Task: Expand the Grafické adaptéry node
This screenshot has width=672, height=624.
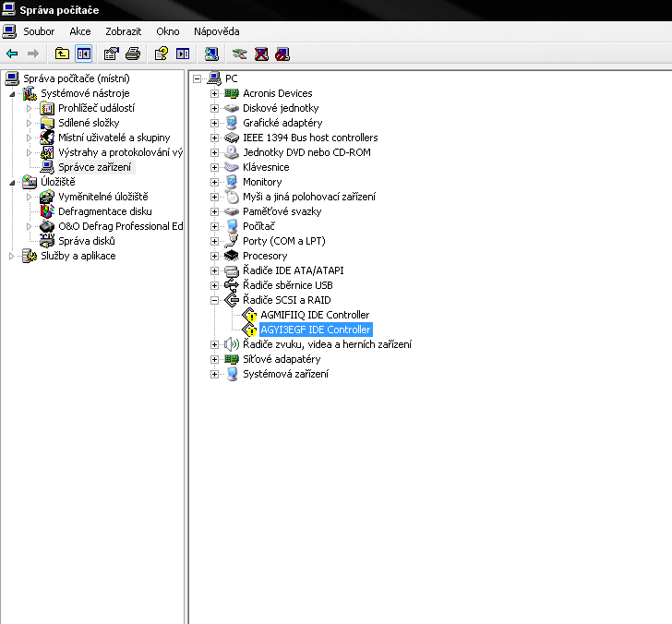Action: click(214, 123)
